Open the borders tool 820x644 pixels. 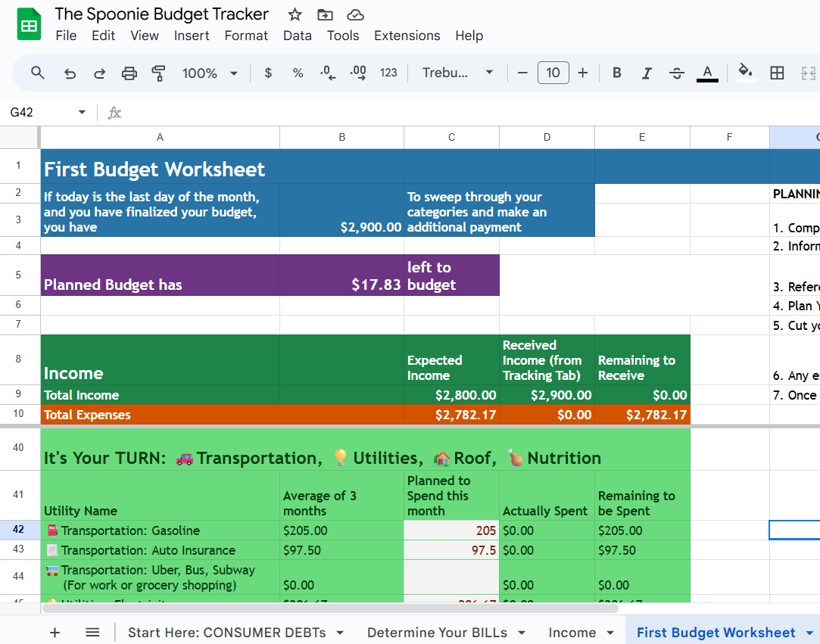click(777, 73)
